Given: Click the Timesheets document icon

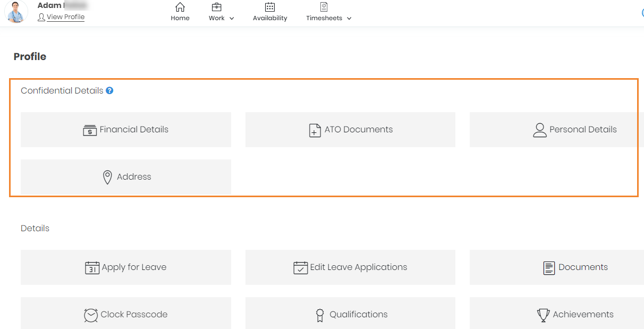Looking at the screenshot, I should click(324, 7).
